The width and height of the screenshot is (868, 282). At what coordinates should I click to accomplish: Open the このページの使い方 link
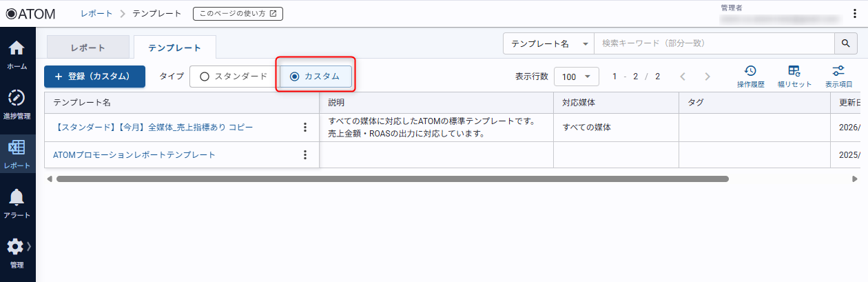tap(238, 13)
